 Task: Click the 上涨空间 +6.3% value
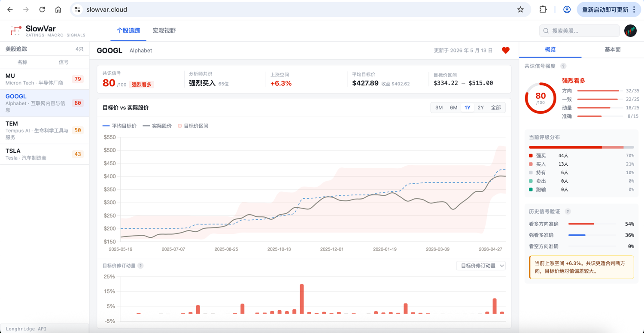click(x=281, y=83)
